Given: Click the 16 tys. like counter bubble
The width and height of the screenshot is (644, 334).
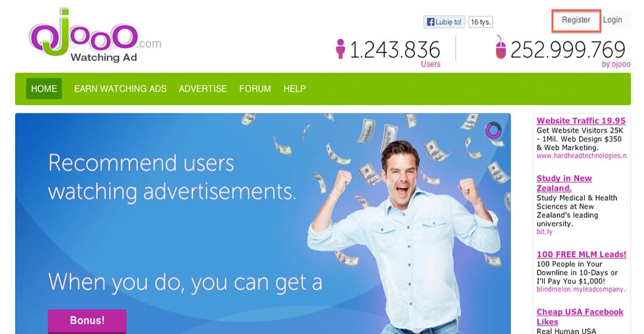Looking at the screenshot, I should (x=480, y=22).
